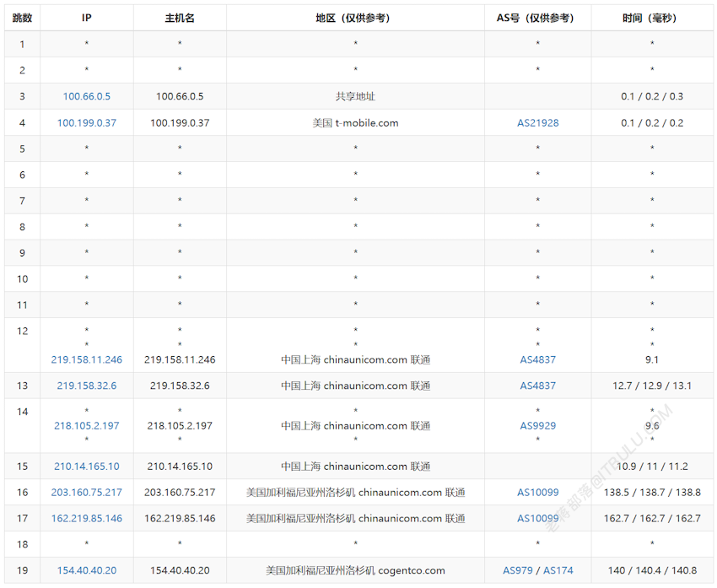Screen dimensions: 717x588
Task: Open the 218.105.2.197 IP link
Action: pos(86,426)
